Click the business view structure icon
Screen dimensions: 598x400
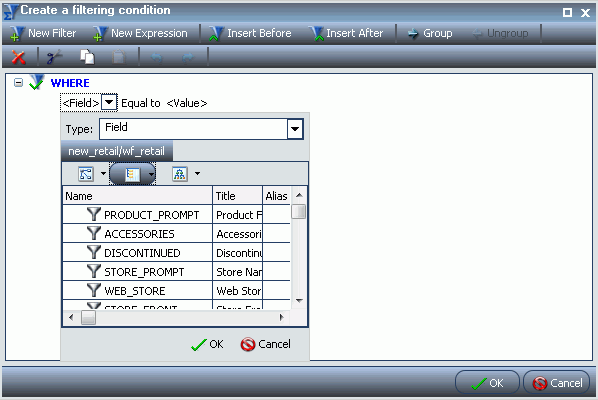click(86, 174)
